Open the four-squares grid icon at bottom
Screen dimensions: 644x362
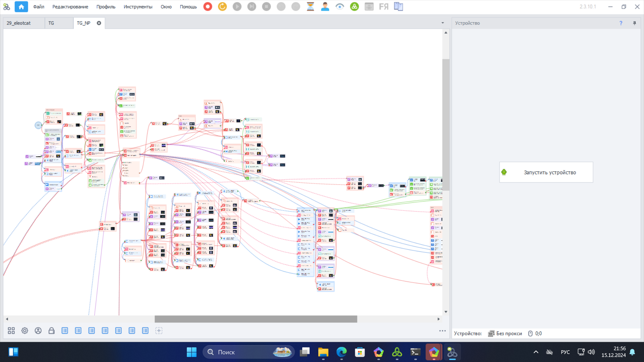click(11, 331)
